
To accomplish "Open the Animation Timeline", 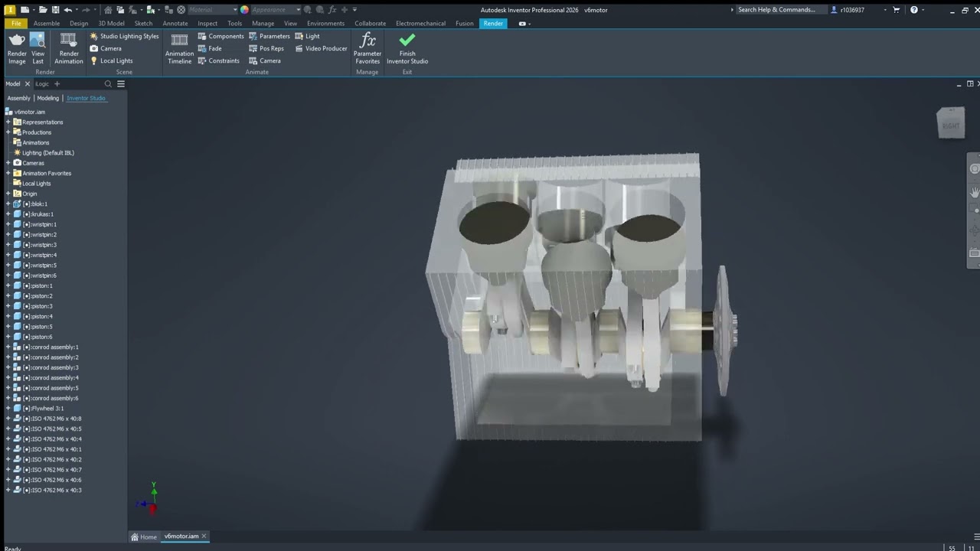I will [179, 47].
